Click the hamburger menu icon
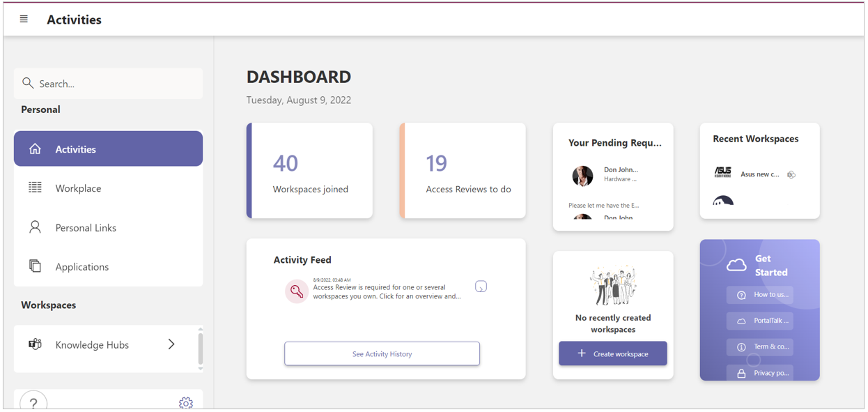Viewport: 868px width, 412px height. 24,20
